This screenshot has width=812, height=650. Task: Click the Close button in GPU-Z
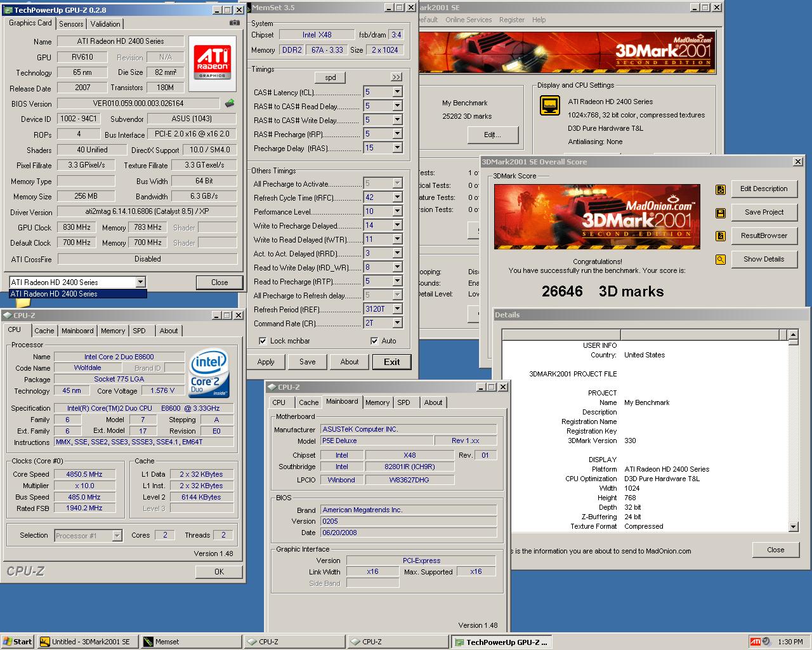219,282
